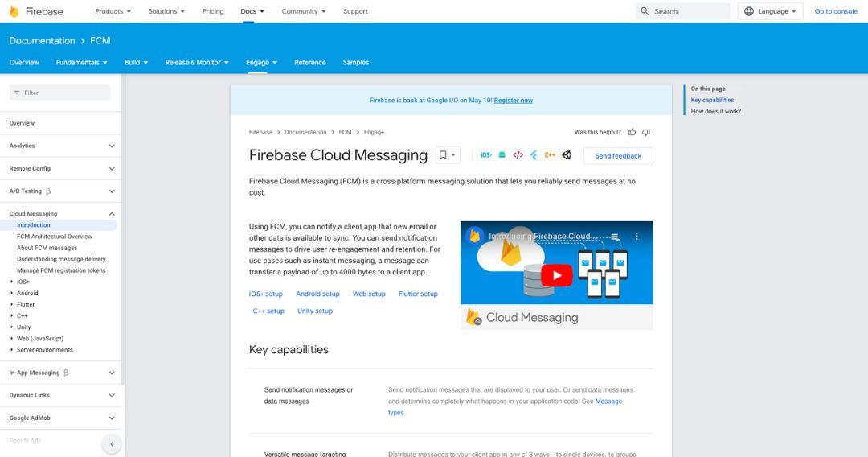Click the Firebase logo
This screenshot has height=457, width=868.
coord(36,11)
